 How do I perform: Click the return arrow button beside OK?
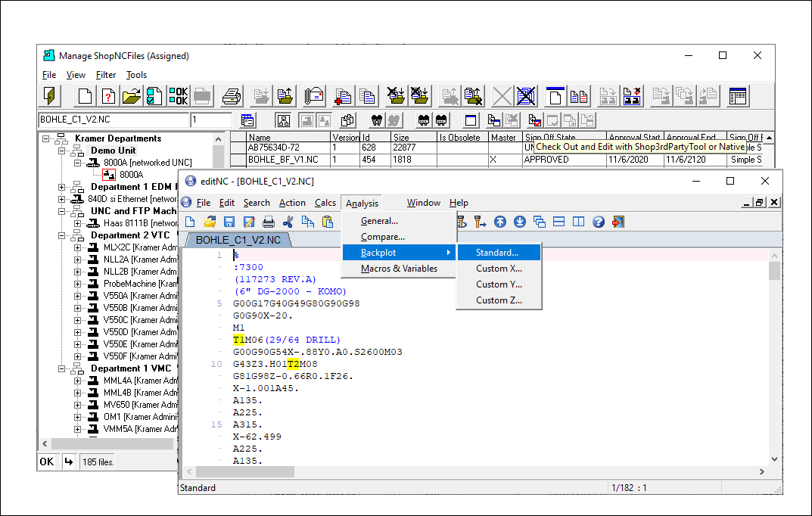click(68, 462)
